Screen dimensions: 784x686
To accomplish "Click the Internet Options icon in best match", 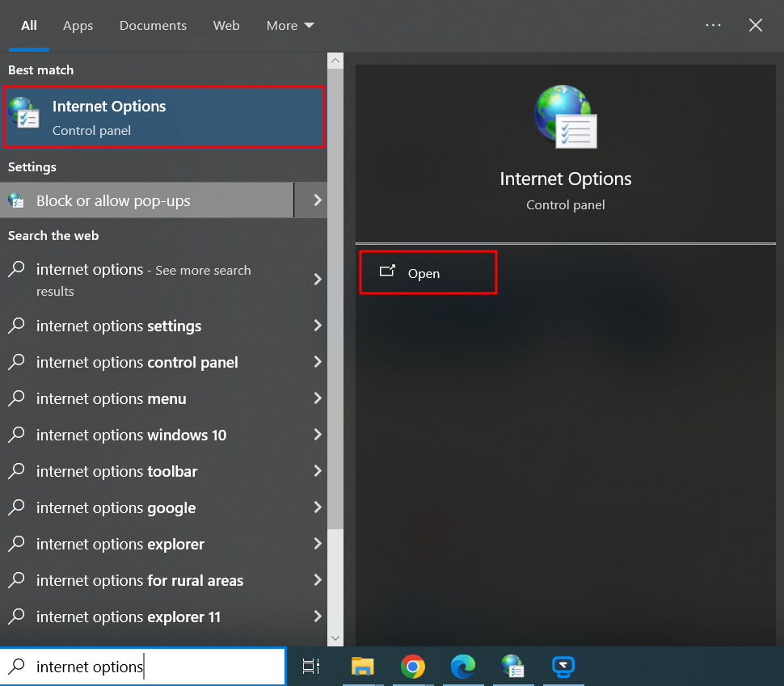I will click(x=23, y=113).
